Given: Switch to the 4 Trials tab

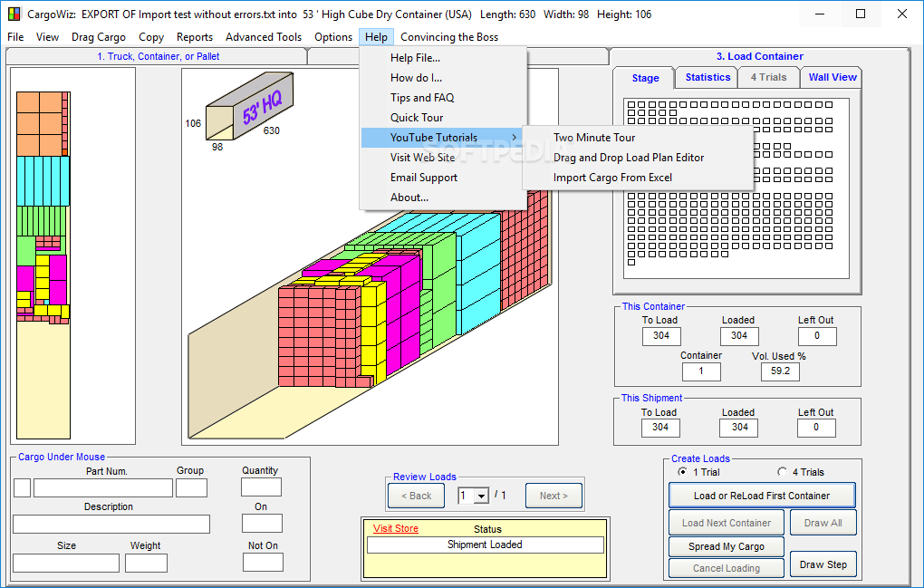Looking at the screenshot, I should click(768, 77).
